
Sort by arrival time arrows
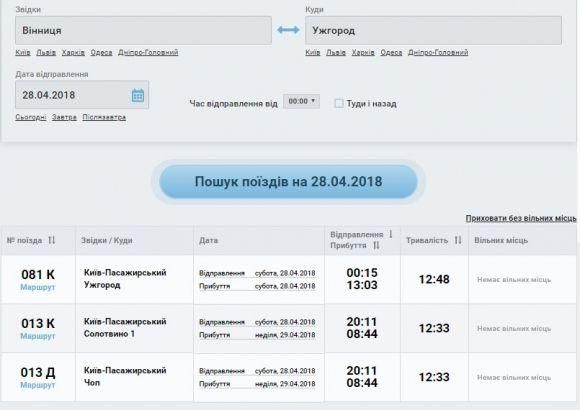(x=376, y=245)
